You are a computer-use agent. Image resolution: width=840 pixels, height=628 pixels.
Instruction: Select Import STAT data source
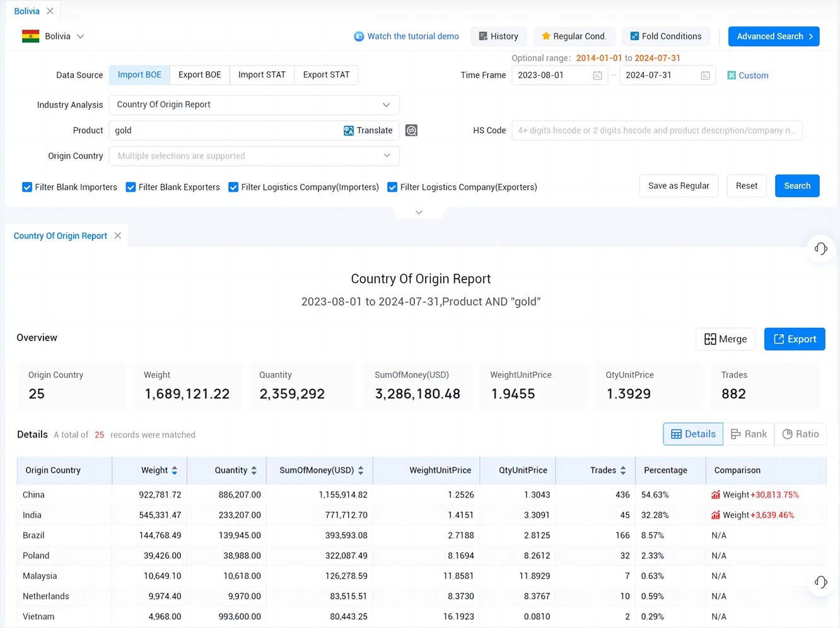coord(262,75)
